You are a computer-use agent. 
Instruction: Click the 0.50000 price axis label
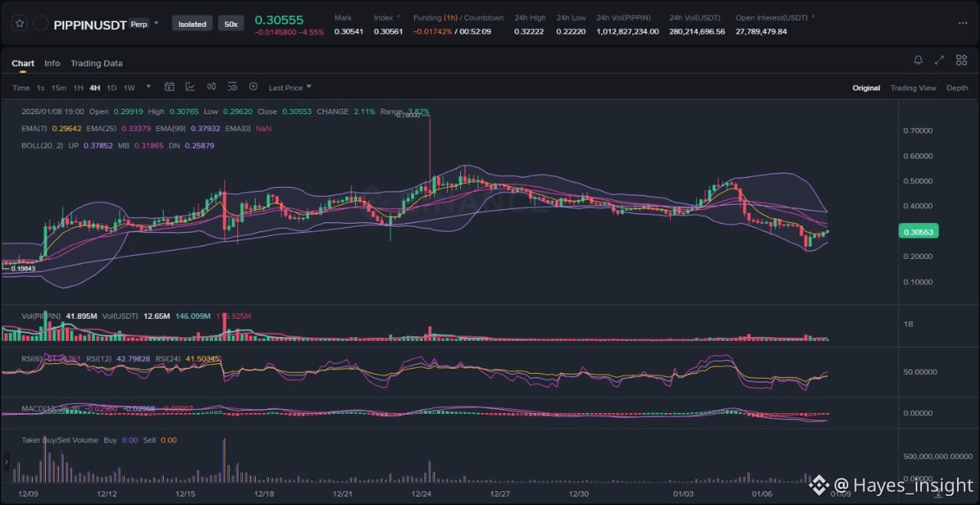coord(918,181)
